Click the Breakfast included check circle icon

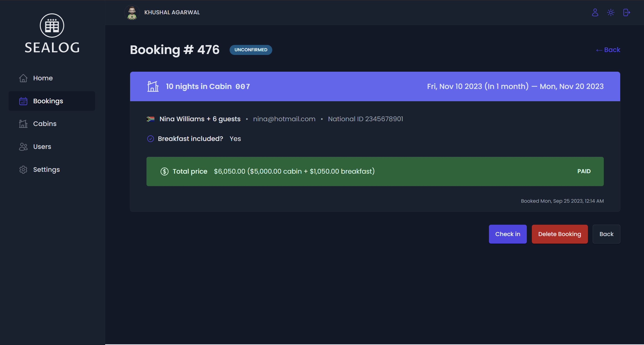click(151, 139)
